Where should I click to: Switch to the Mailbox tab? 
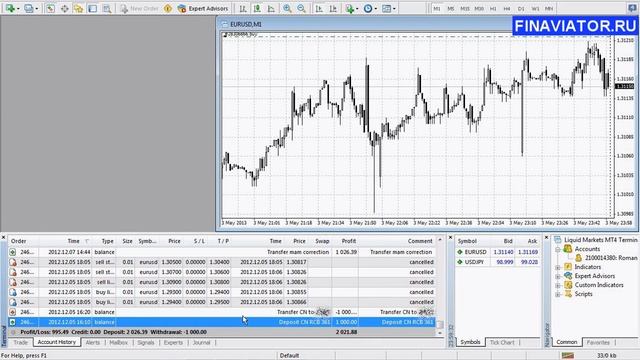118,342
